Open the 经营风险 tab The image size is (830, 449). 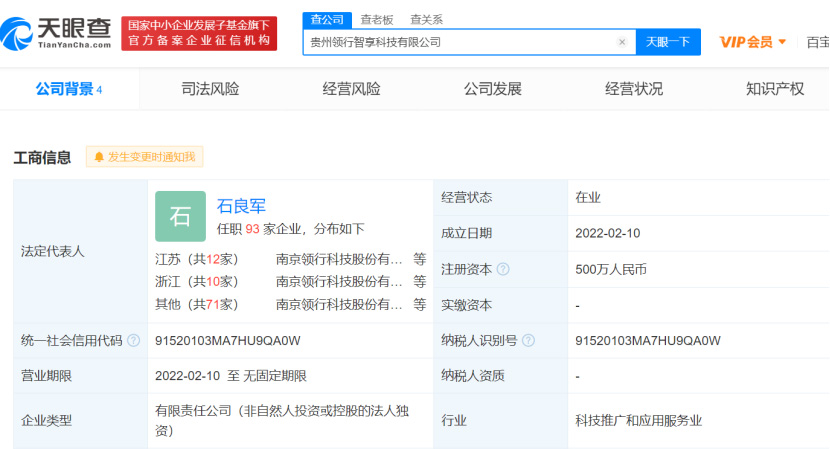351,89
